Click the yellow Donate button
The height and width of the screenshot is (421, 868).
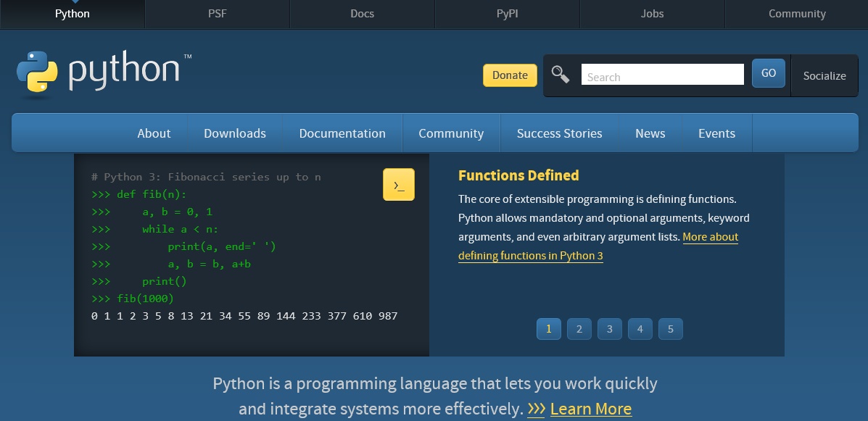510,75
